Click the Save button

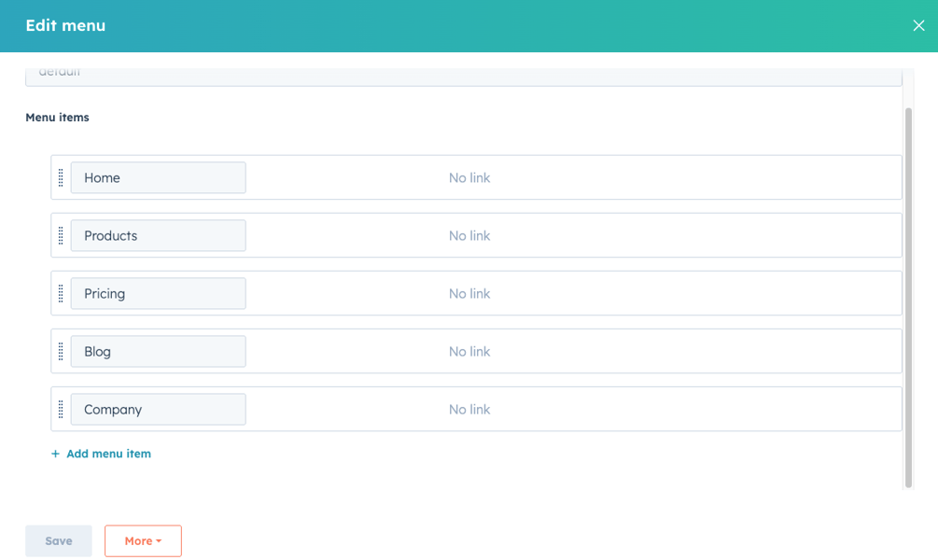pyautogui.click(x=59, y=540)
